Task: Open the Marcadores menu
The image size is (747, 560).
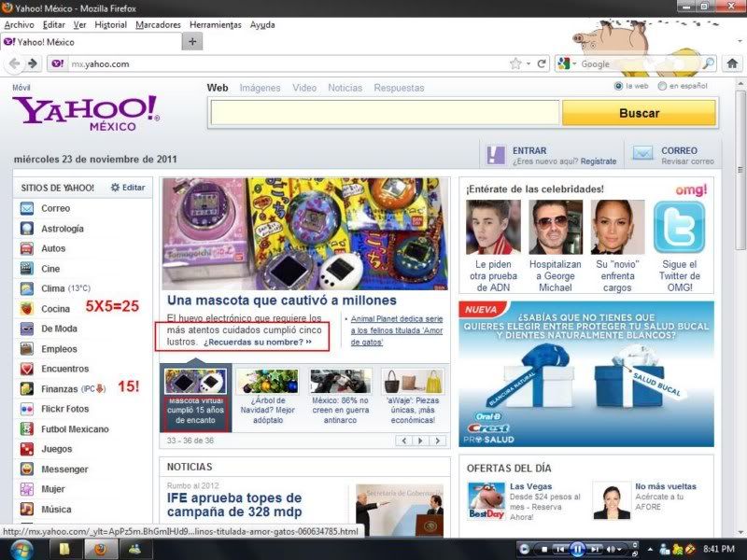Action: 158,25
